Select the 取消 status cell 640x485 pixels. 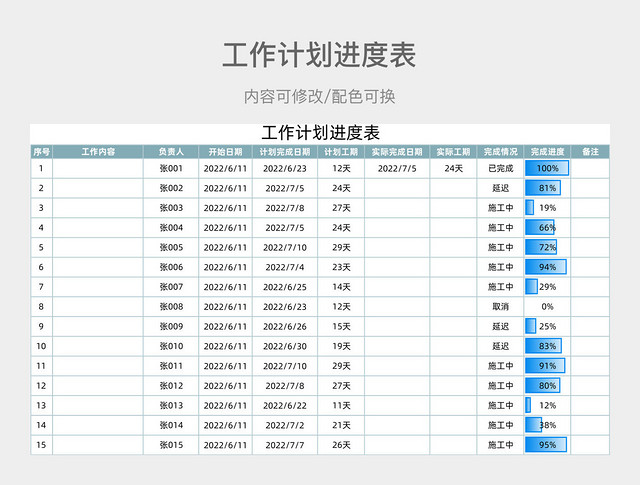click(500, 307)
